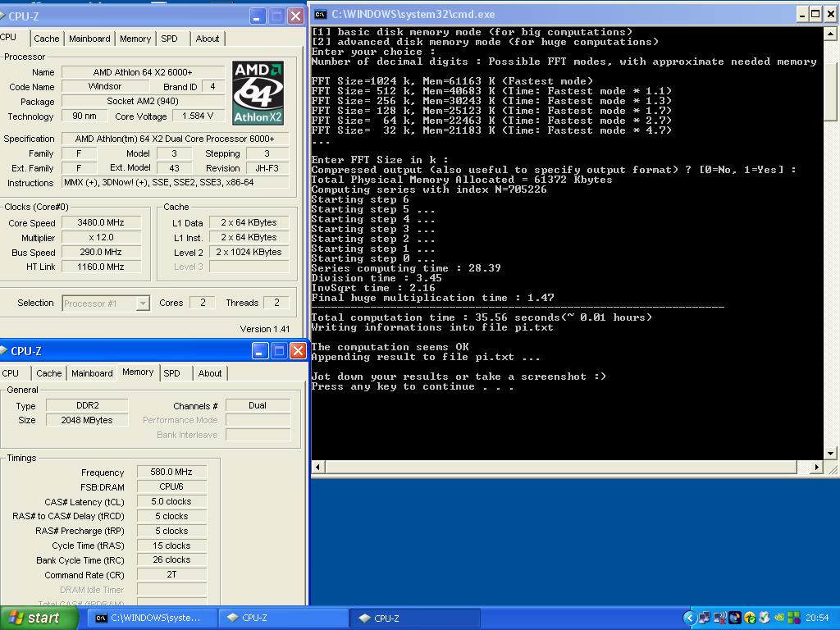Click the Core Voltage value '1.584 V'

pos(198,116)
